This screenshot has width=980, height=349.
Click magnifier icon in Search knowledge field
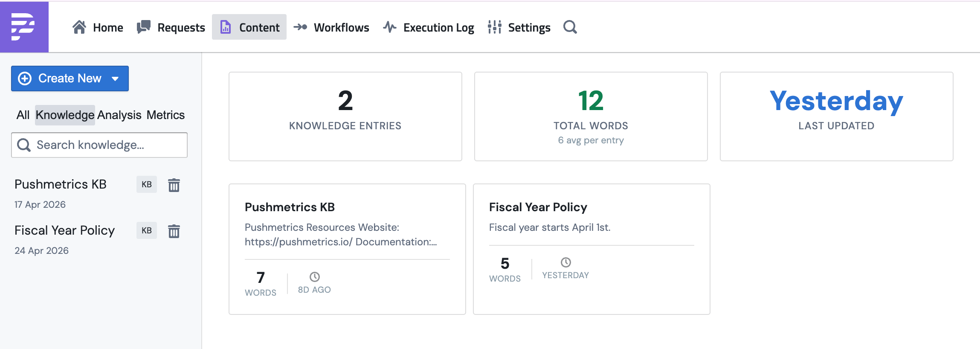point(24,145)
